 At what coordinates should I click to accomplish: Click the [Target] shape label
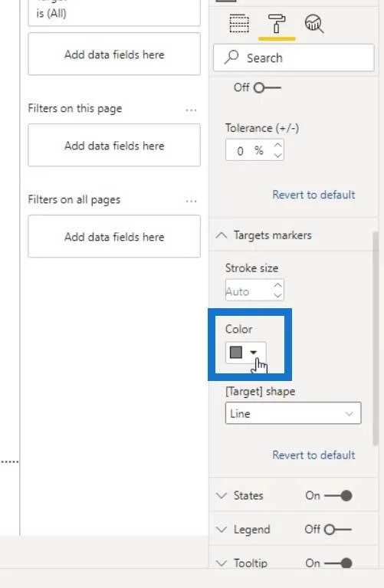[261, 392]
